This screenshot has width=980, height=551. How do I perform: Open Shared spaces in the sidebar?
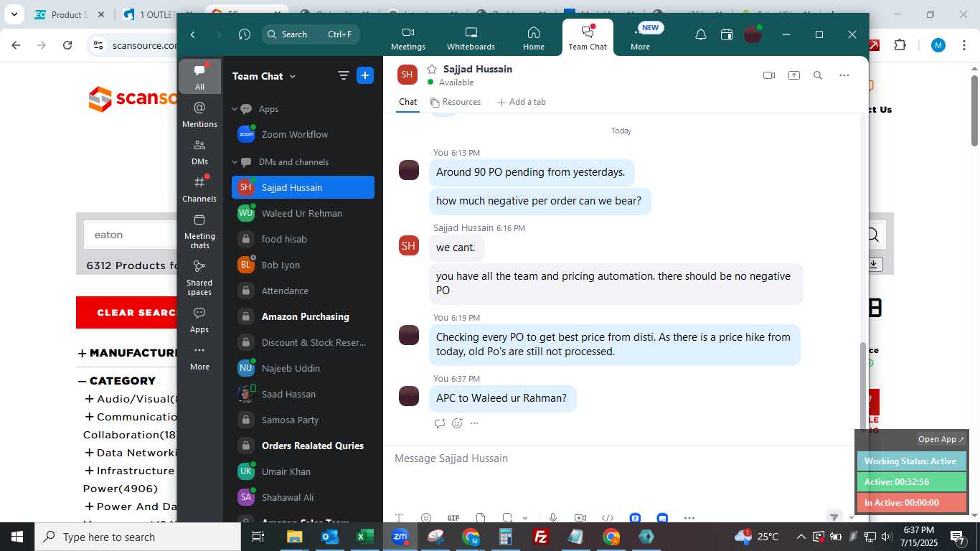[x=199, y=277]
